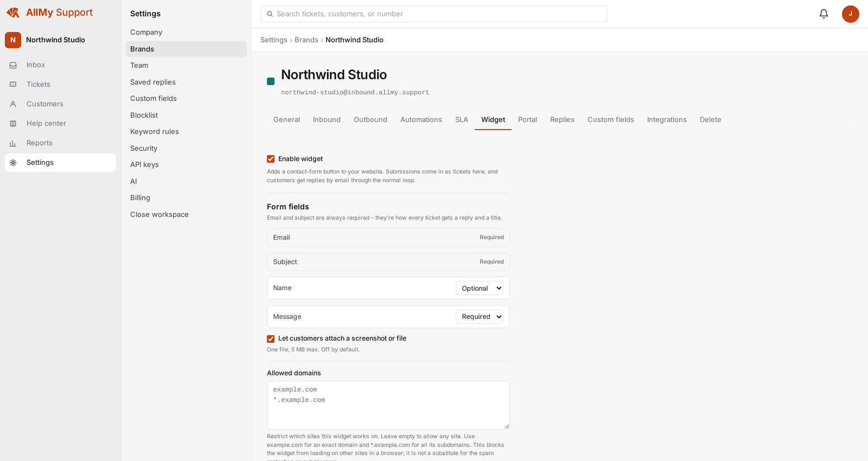Click the AllMy Support logo icon
The height and width of the screenshot is (461, 868).
coord(13,12)
